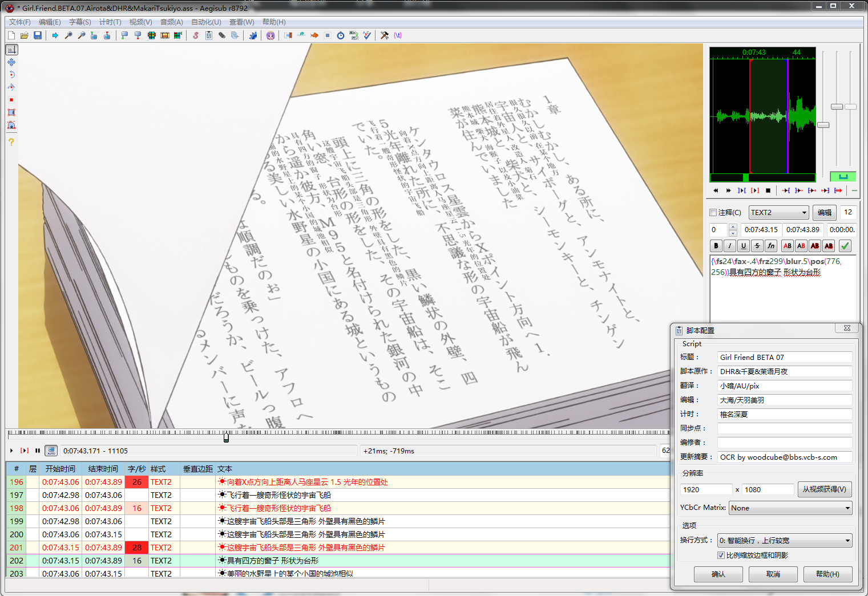The height and width of the screenshot is (596, 868).
Task: Open the Shift Times icon
Action: point(288,35)
